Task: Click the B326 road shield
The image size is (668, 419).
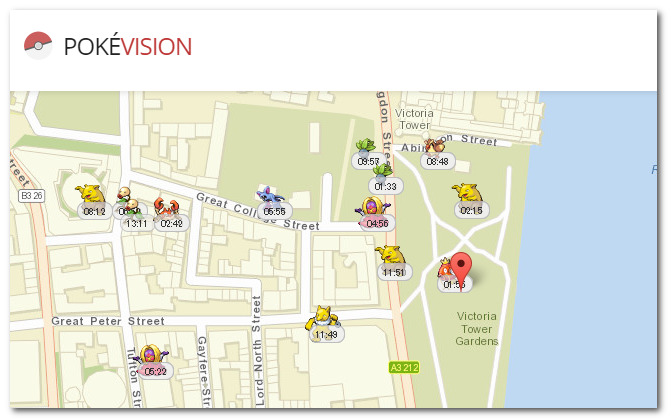Action: point(32,195)
